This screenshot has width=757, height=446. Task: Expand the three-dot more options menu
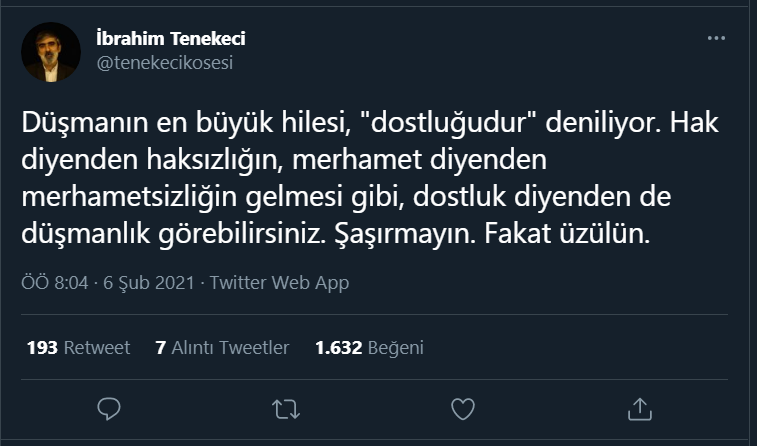click(x=716, y=38)
